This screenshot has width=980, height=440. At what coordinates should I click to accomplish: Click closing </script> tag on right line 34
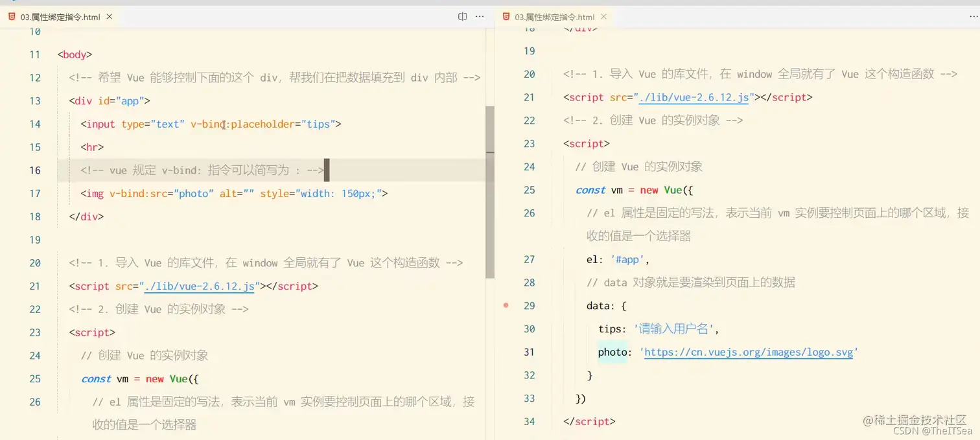pos(589,421)
